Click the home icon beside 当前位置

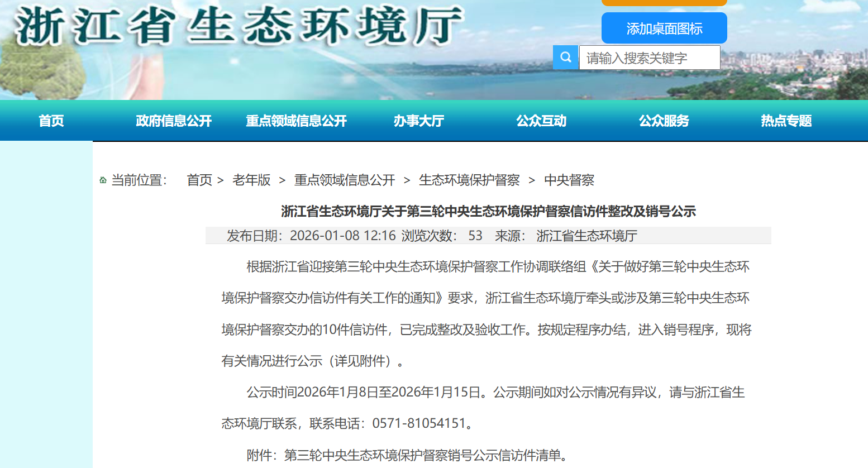pyautogui.click(x=104, y=180)
